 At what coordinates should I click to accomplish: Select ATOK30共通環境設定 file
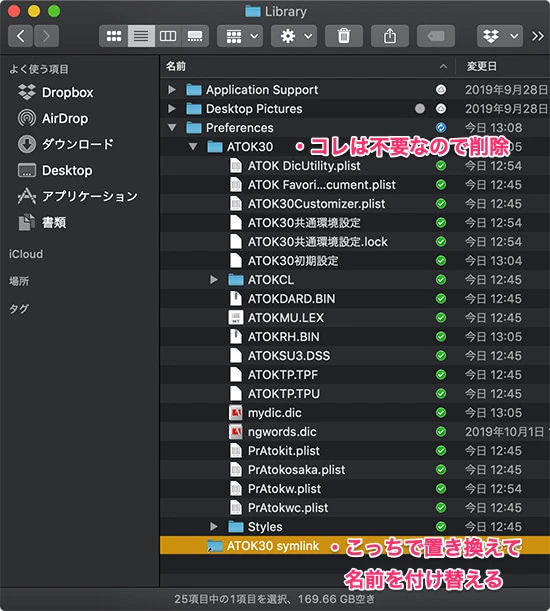click(304, 223)
